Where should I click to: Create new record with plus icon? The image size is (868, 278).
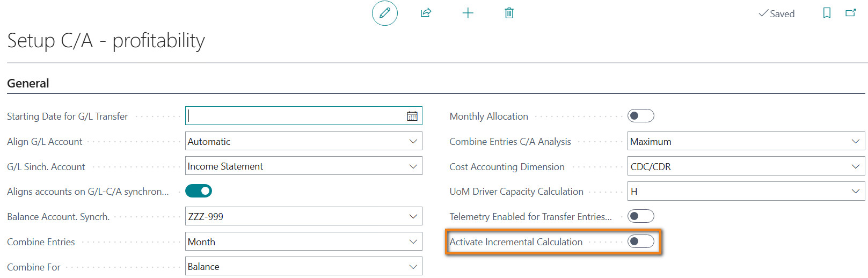tap(468, 13)
